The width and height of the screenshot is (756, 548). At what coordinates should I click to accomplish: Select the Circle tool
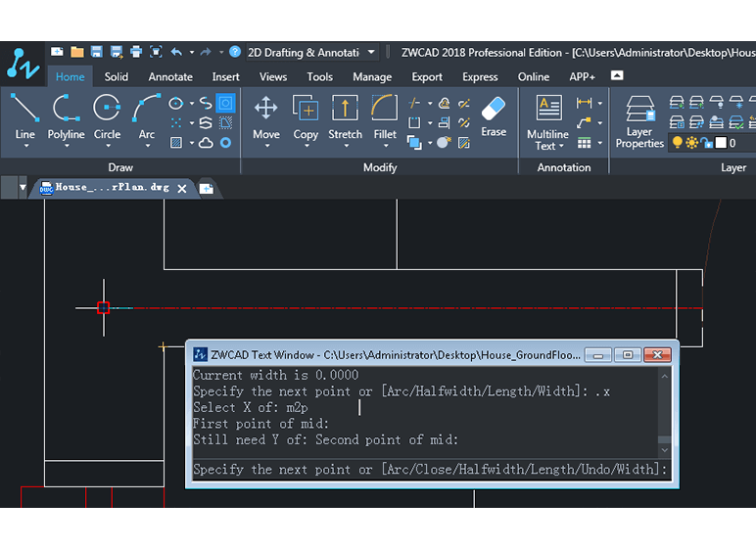point(107,115)
